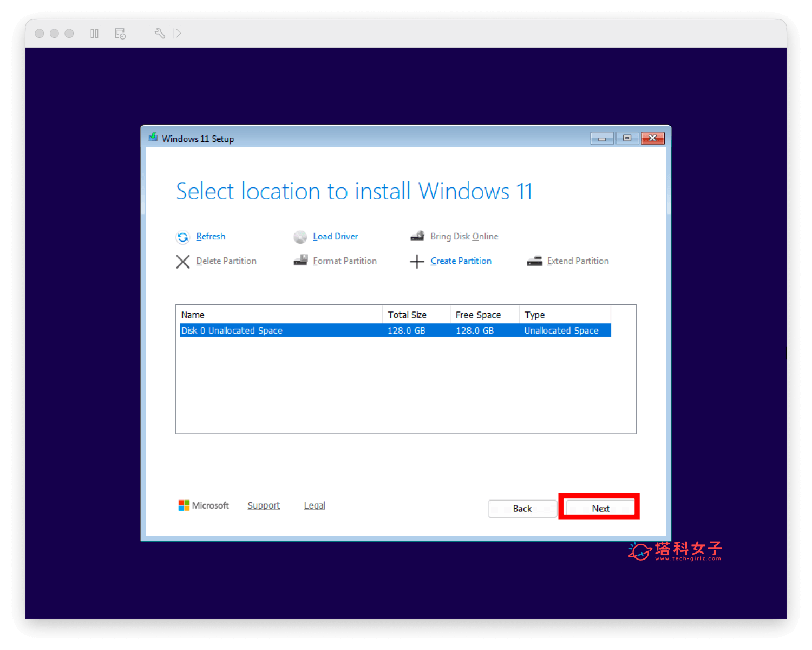Click the toolbar chevron arrow beside the wrench
The image size is (812, 650).
tap(178, 34)
